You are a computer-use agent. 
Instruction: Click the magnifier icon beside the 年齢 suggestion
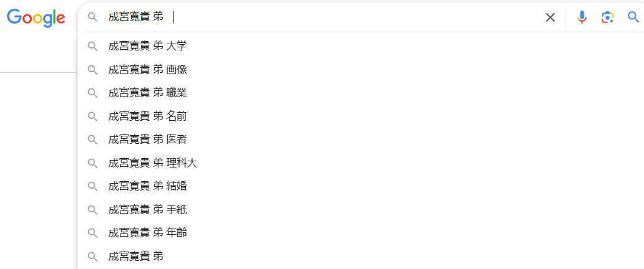click(93, 234)
